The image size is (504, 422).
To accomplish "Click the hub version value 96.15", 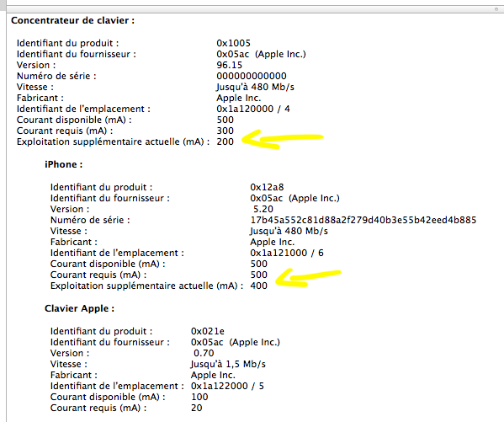I will [229, 65].
